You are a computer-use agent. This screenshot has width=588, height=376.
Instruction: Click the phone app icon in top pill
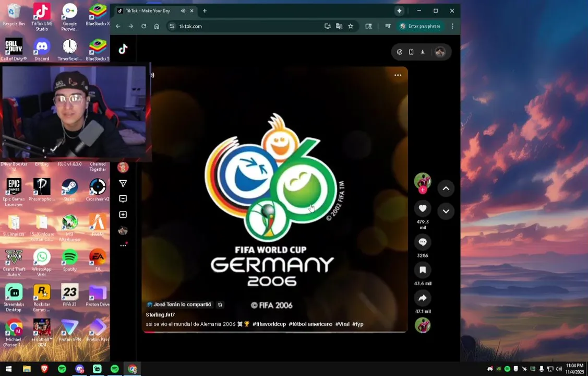pyautogui.click(x=411, y=52)
